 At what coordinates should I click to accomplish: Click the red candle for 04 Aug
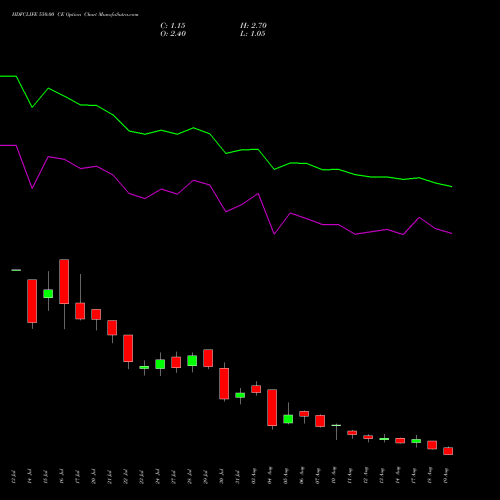coord(272,407)
